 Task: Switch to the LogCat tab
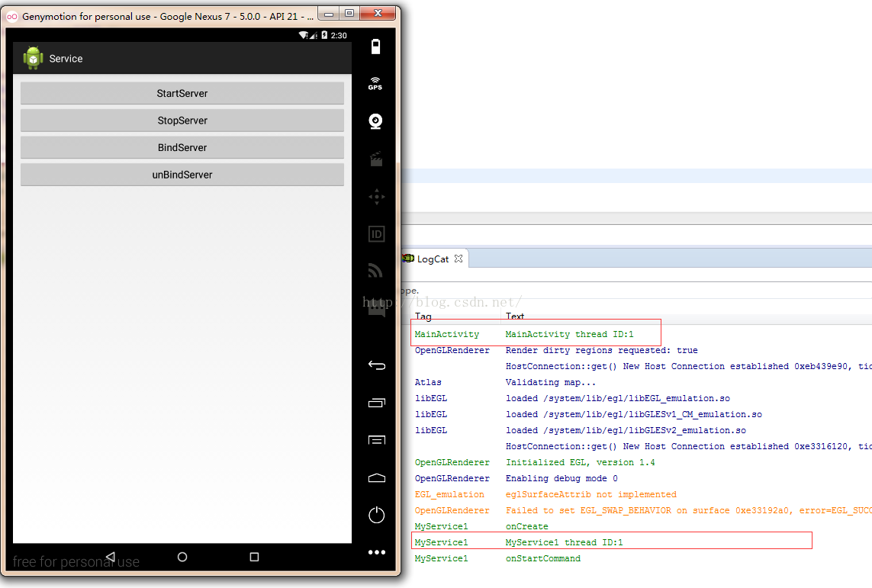(432, 259)
